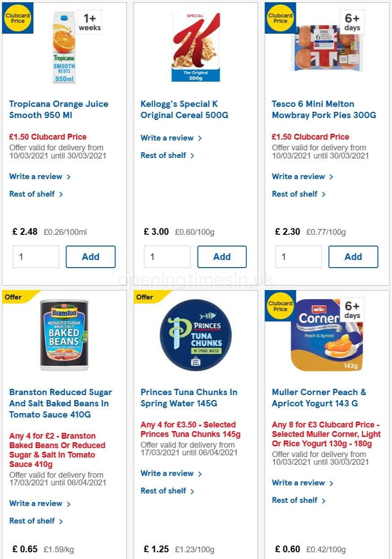
Task: Click the Clubcard Price badge on Muller Corner yogurt
Action: (x=280, y=306)
